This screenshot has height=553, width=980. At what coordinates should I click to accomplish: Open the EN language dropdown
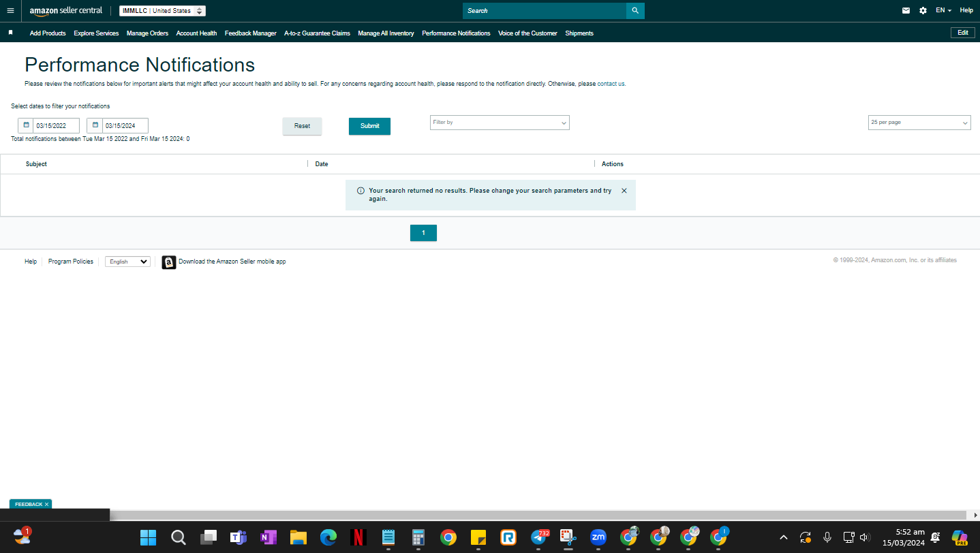coord(943,11)
